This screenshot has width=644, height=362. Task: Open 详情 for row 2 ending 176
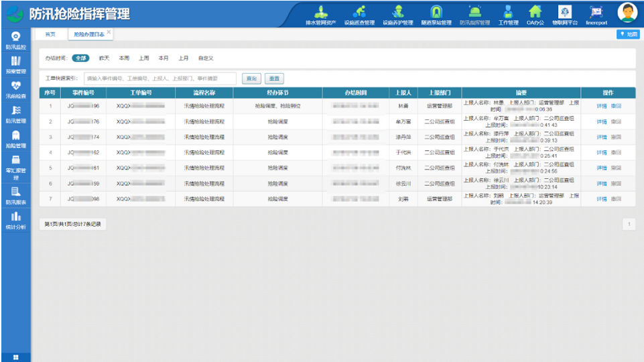coord(602,121)
